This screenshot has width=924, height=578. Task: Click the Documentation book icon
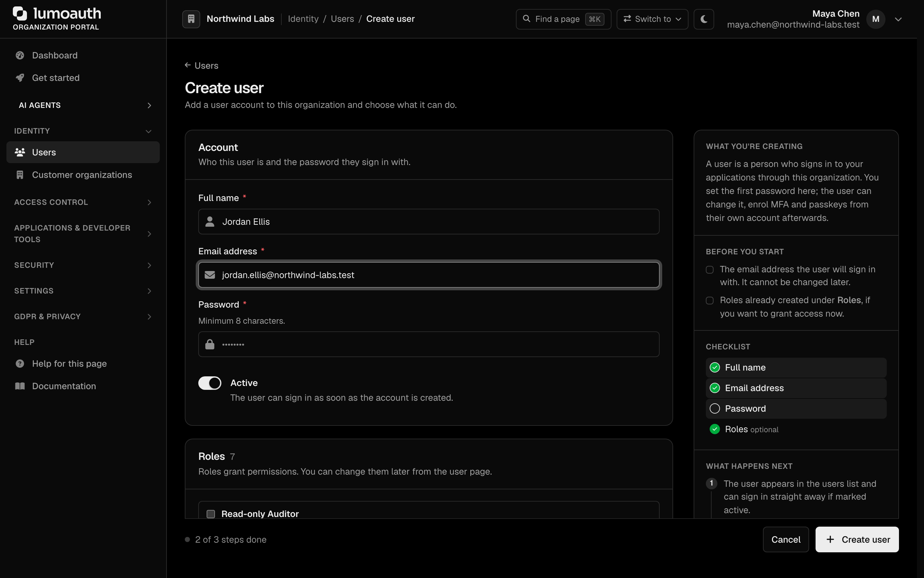click(20, 386)
